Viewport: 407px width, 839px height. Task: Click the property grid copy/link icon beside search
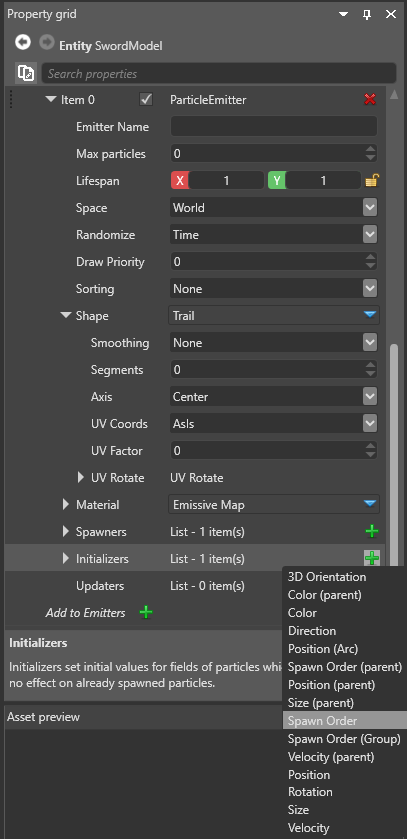[x=26, y=73]
